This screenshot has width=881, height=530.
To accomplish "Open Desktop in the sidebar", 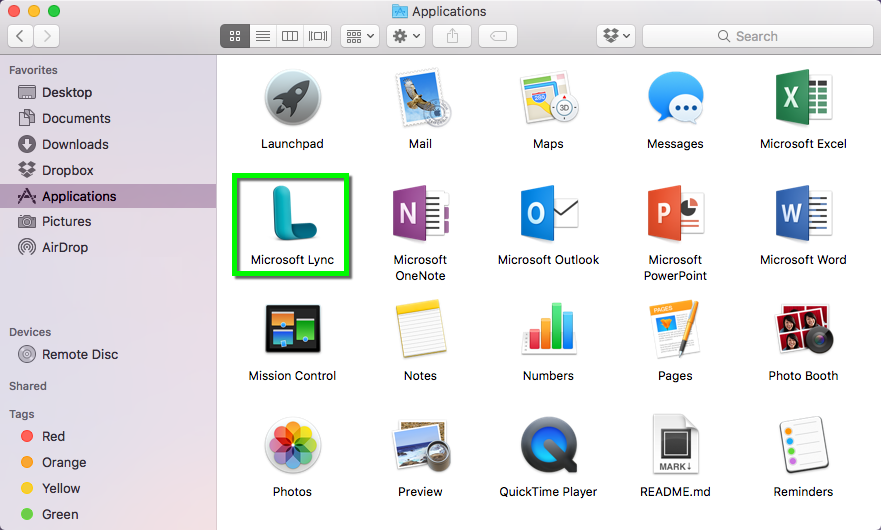I will (108, 92).
